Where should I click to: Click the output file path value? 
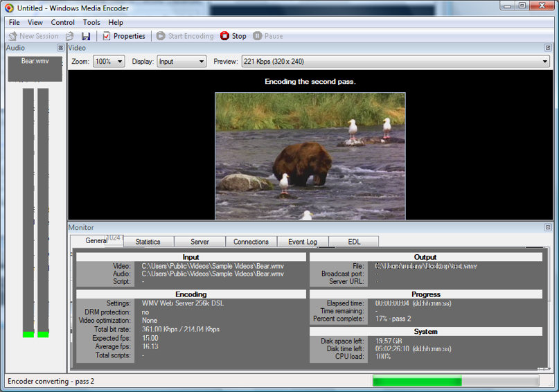click(426, 266)
